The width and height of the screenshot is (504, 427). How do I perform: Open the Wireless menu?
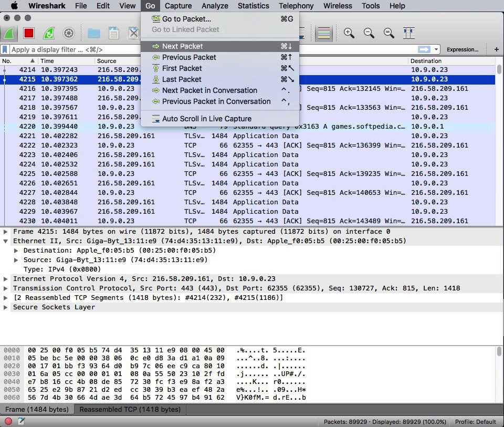point(338,6)
